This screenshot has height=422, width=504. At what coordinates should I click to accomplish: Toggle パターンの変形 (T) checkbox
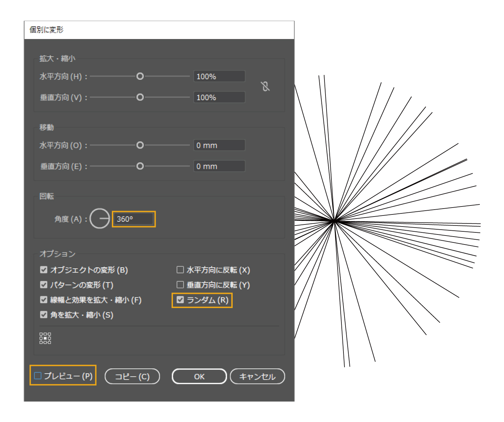[43, 285]
